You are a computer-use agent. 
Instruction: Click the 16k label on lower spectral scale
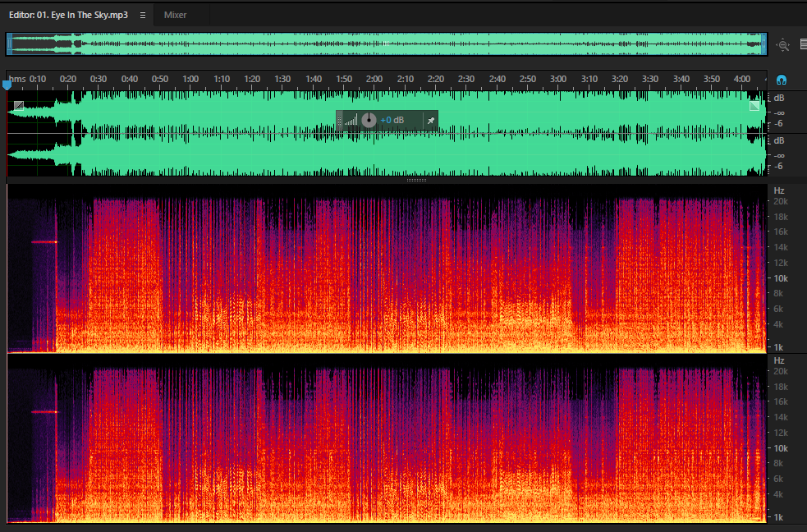(781, 401)
